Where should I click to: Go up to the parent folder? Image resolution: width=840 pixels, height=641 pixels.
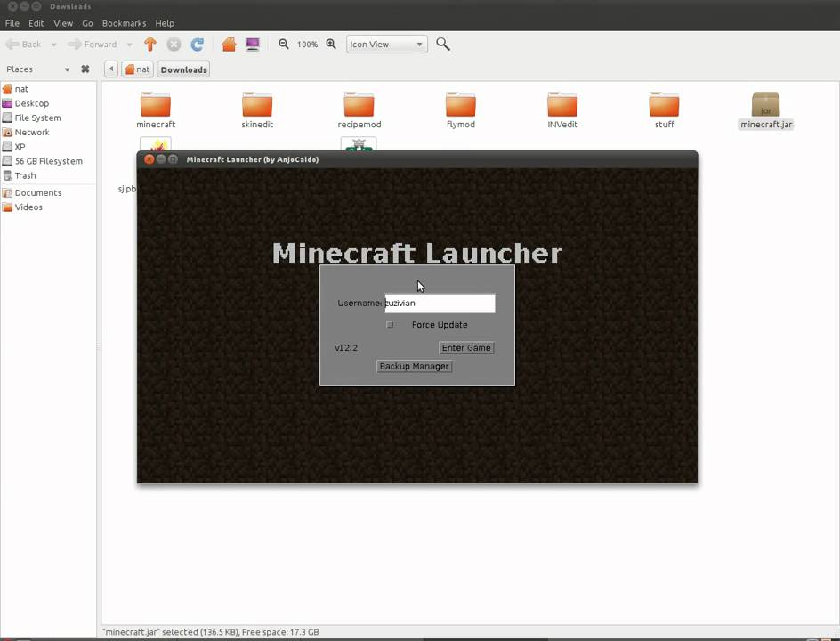pyautogui.click(x=150, y=45)
